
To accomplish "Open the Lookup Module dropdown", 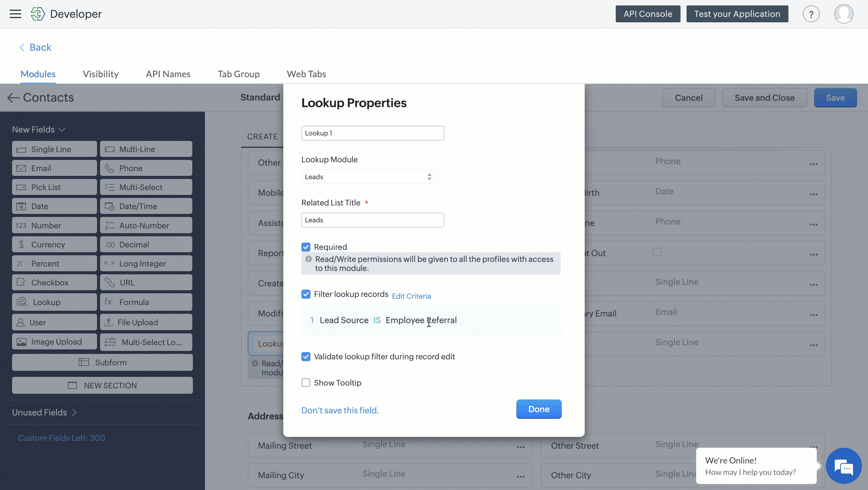I will pyautogui.click(x=369, y=177).
